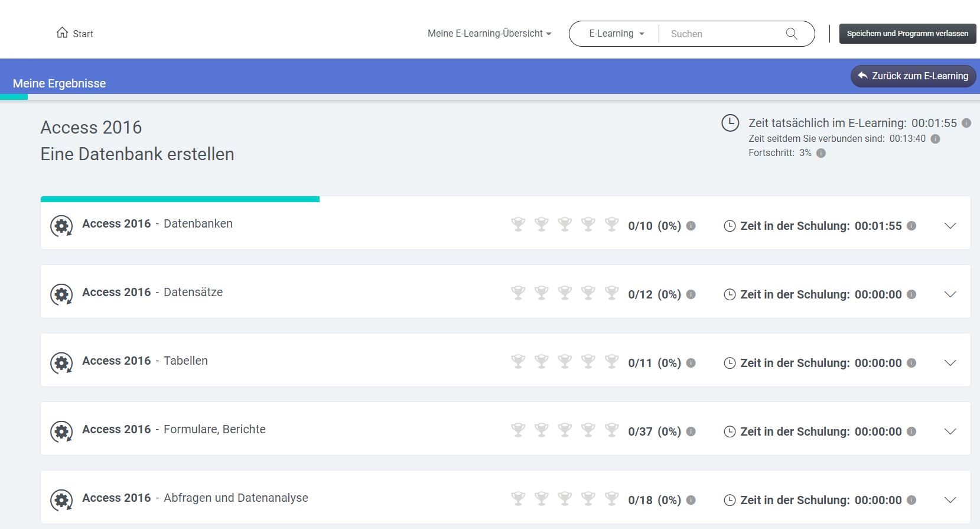Click first trophy icon in Datenbanken row
Screen dimensions: 980x529
click(x=518, y=225)
